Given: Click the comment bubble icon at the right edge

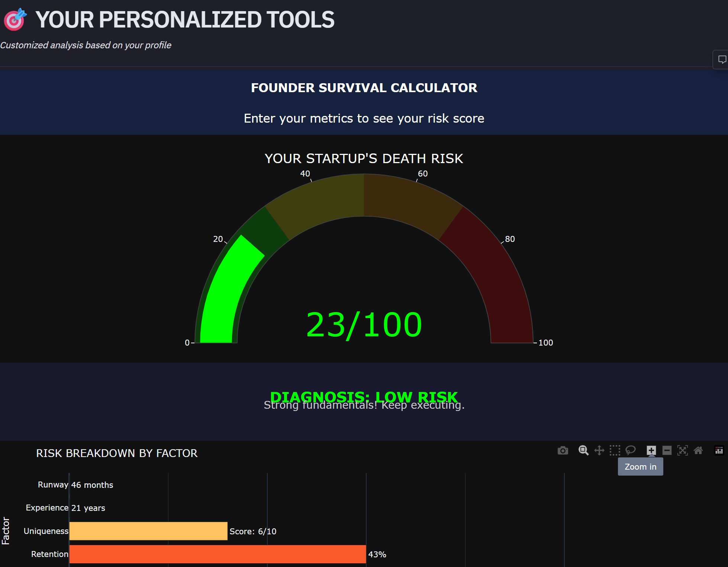Looking at the screenshot, I should 722,59.
